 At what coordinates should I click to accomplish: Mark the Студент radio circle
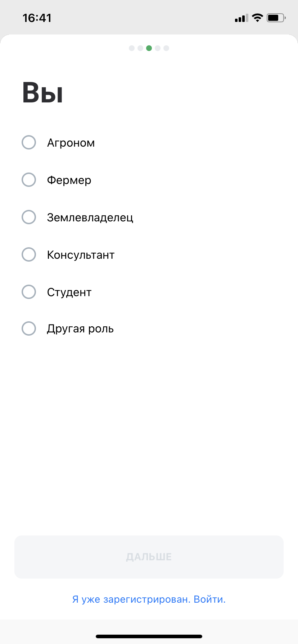29,292
